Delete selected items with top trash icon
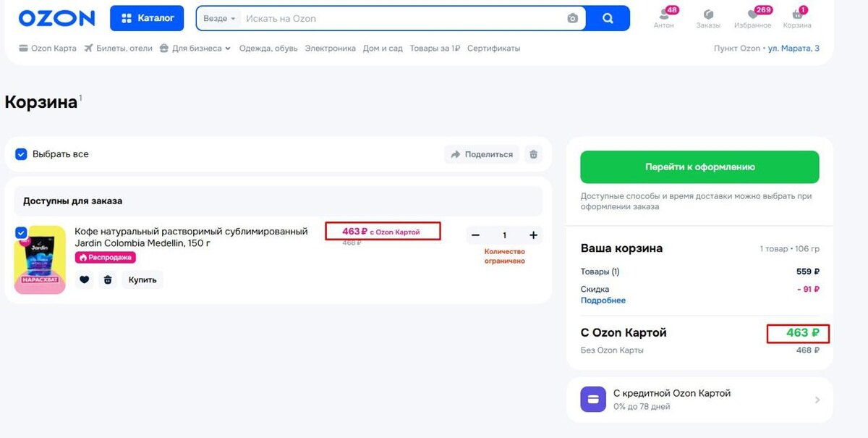Image resolution: width=868 pixels, height=438 pixels. (534, 154)
